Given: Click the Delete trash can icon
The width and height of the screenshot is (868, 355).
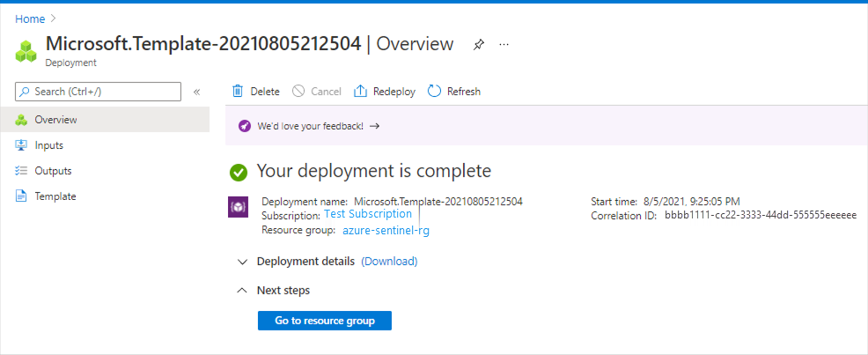Looking at the screenshot, I should pos(238,92).
